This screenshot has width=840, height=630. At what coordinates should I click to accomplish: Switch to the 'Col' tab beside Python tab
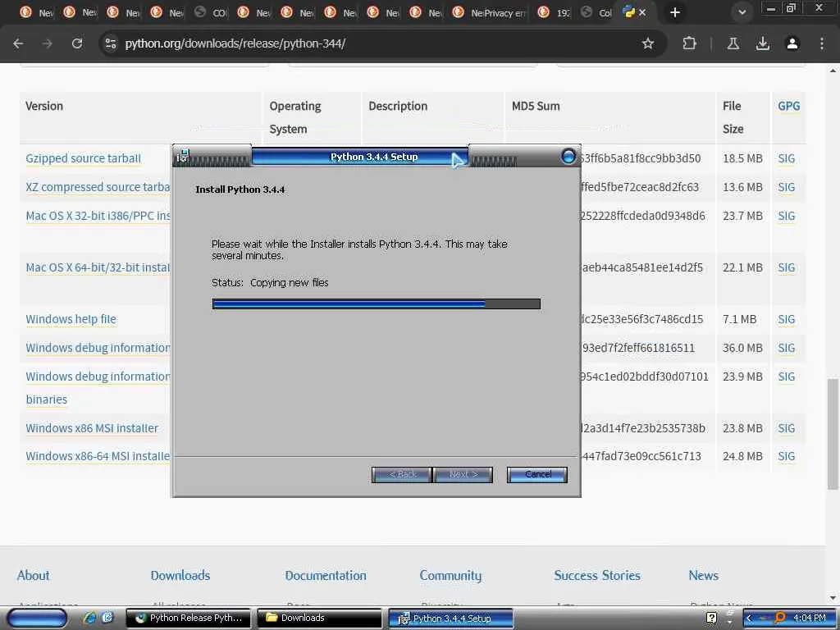pos(598,12)
